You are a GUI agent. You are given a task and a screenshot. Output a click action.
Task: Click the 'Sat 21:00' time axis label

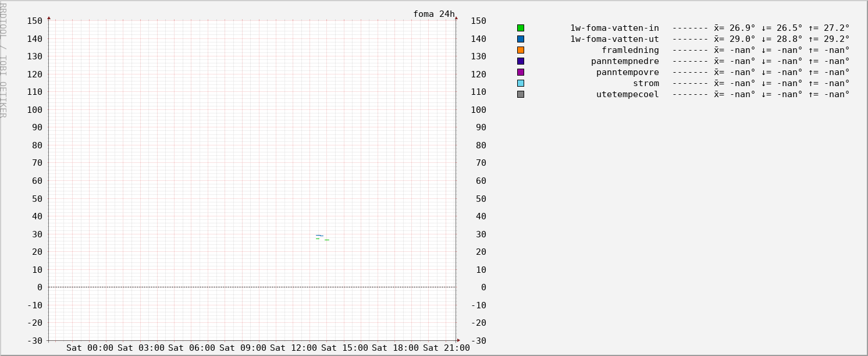pyautogui.click(x=446, y=348)
